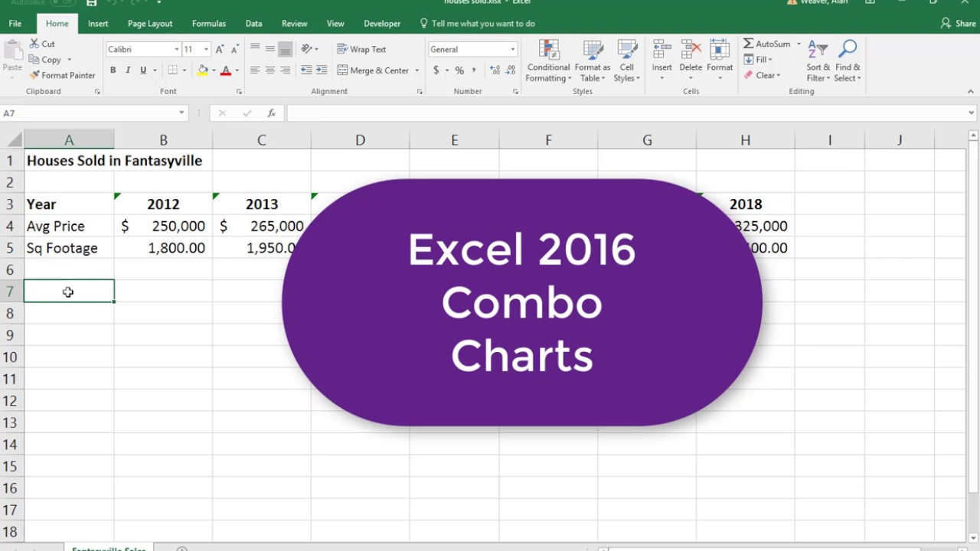Viewport: 980px width, 551px height.
Task: Click Decrease Decimal icon
Action: [x=509, y=70]
